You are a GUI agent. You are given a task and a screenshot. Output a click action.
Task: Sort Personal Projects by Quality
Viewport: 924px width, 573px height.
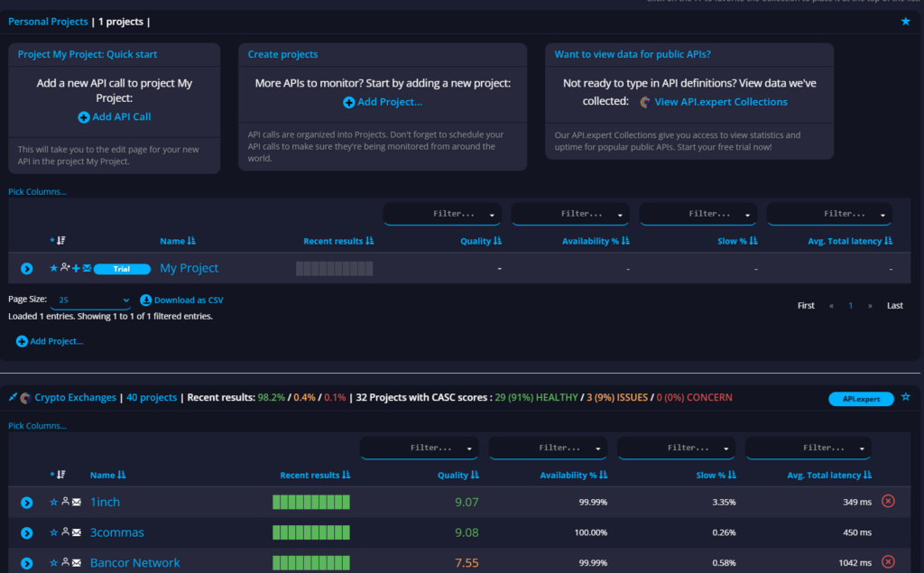coord(481,241)
